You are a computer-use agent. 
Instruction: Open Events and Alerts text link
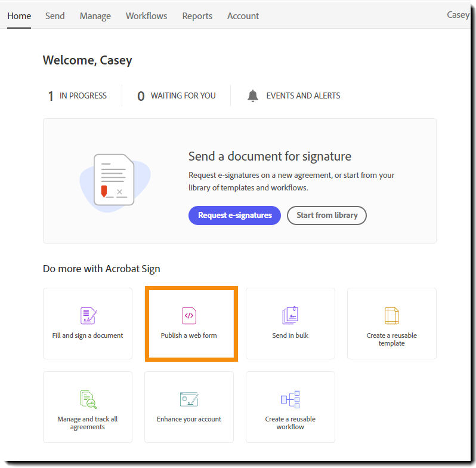[x=303, y=96]
